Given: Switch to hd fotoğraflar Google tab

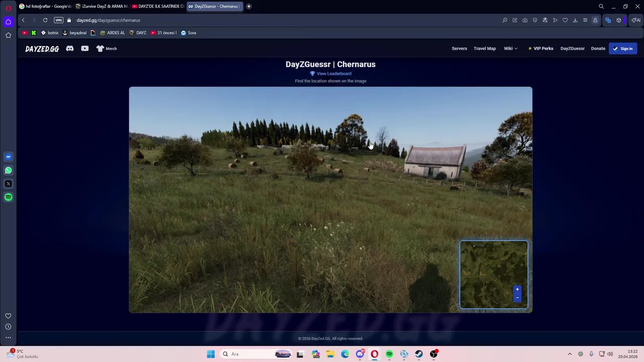Looking at the screenshot, I should (45, 7).
